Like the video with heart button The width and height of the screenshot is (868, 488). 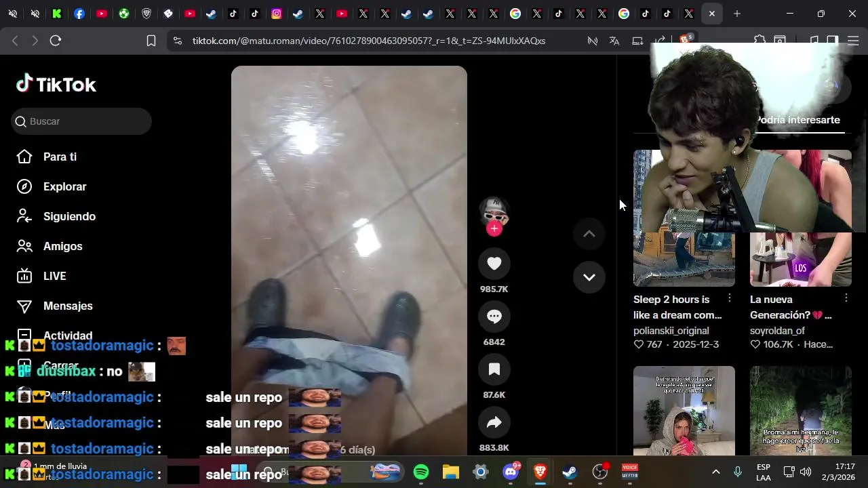pyautogui.click(x=494, y=264)
